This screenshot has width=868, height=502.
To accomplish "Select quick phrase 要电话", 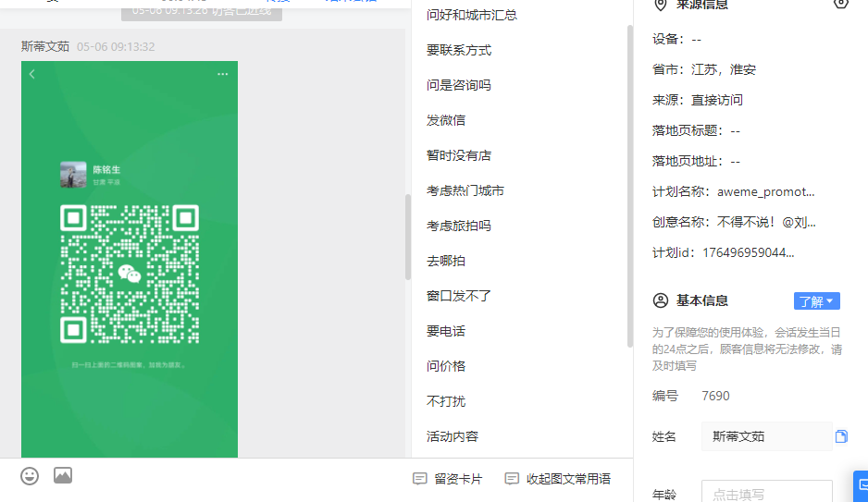I will (x=446, y=331).
